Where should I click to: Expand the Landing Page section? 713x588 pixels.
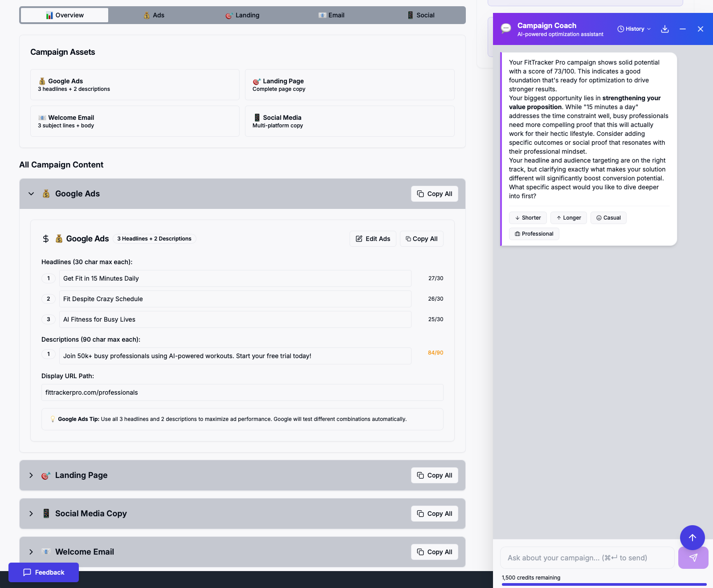click(x=31, y=475)
